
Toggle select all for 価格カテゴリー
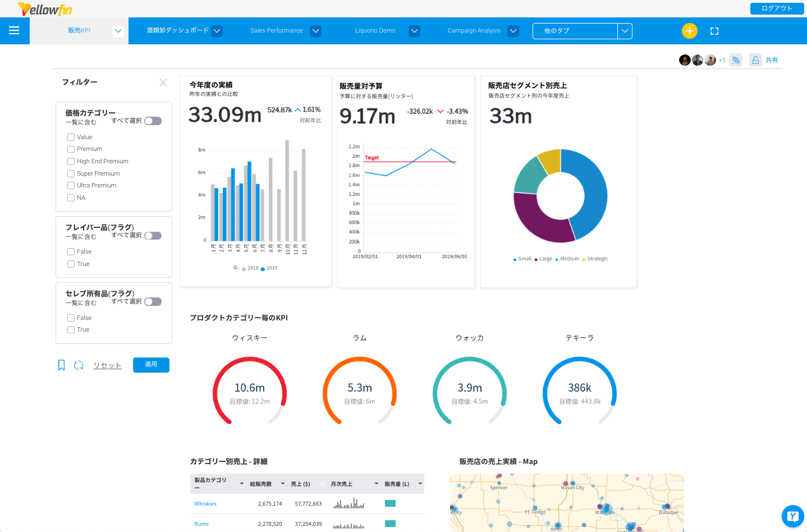click(153, 121)
